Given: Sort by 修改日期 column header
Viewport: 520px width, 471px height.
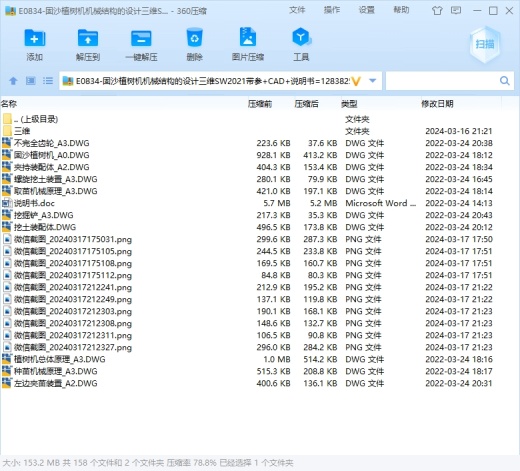Looking at the screenshot, I should (x=437, y=104).
